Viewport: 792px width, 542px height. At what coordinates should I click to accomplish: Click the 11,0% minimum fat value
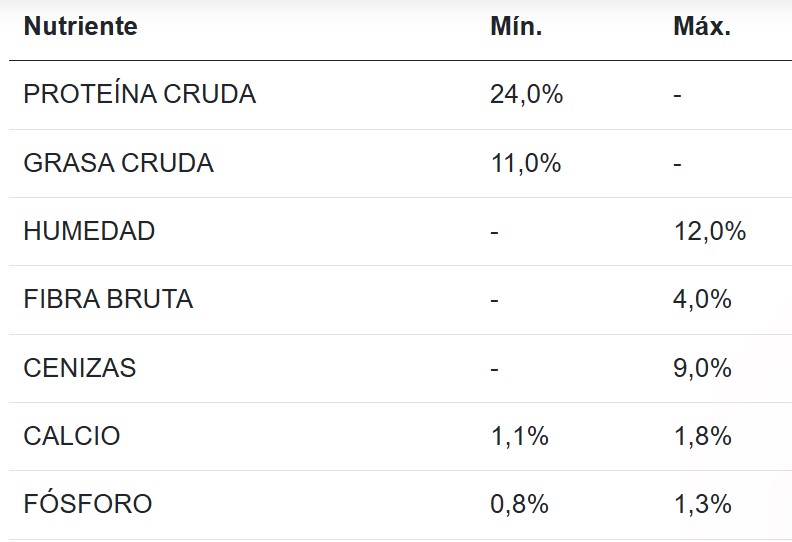(526, 163)
